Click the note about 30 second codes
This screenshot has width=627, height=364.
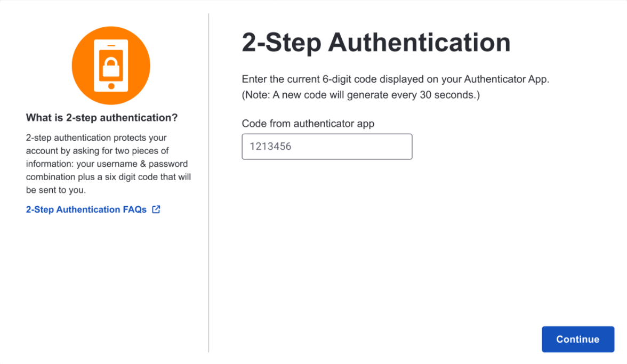(x=360, y=95)
